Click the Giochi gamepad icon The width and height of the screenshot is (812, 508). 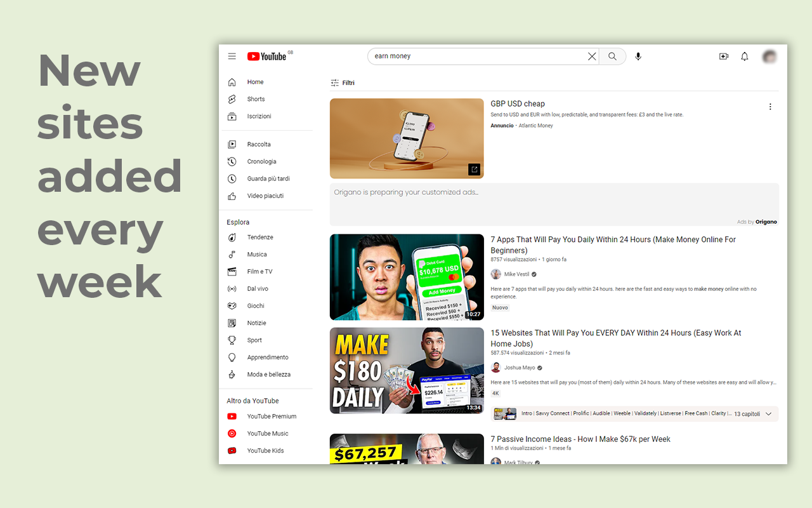(232, 306)
